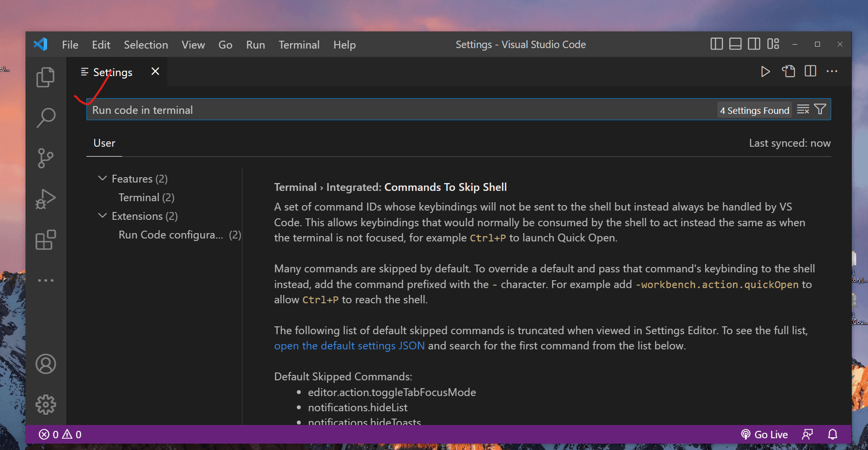Click Commands To Skip Shell setting title
Image resolution: width=868 pixels, height=450 pixels.
pos(446,187)
